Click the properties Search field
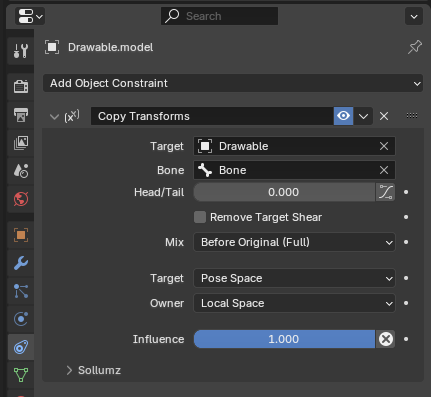Viewport: 431px width, 397px height. coord(219,16)
